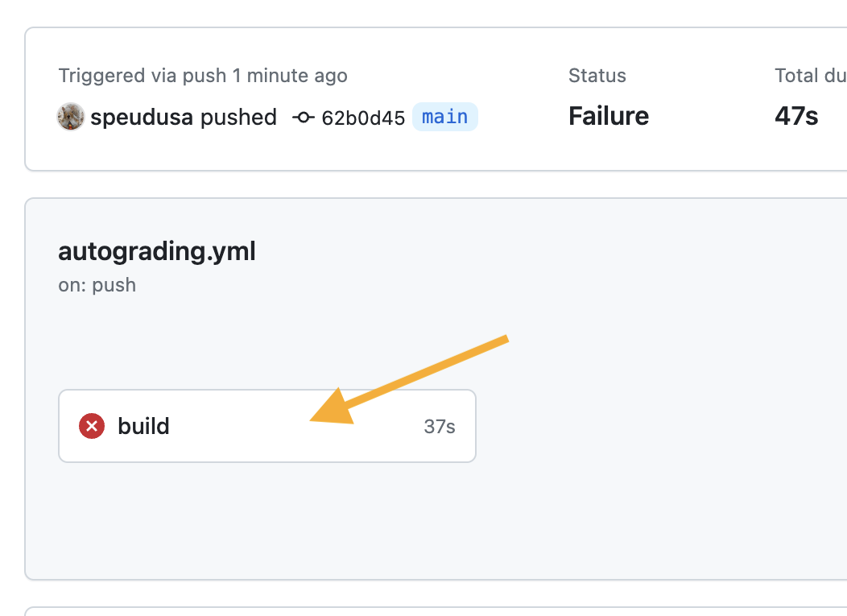Click the commit icon before the hash
The width and height of the screenshot is (847, 616).
[x=303, y=118]
